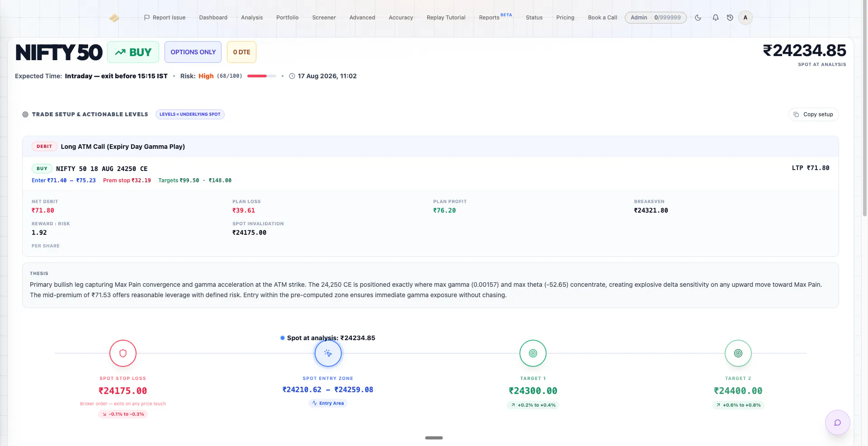Click the Target 1 bullseye icon

[533, 353]
